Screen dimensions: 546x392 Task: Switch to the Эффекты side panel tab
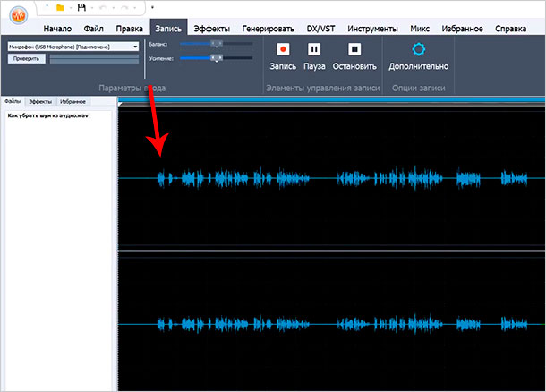(x=40, y=102)
